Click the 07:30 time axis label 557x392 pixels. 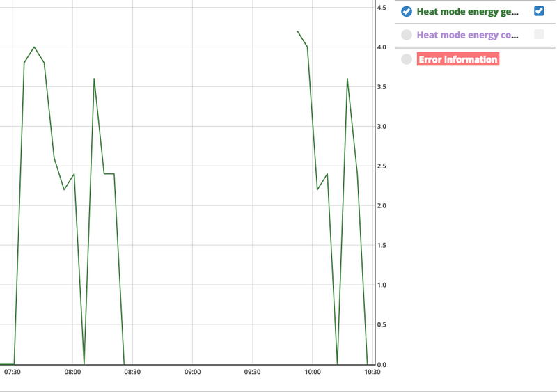pos(13,372)
